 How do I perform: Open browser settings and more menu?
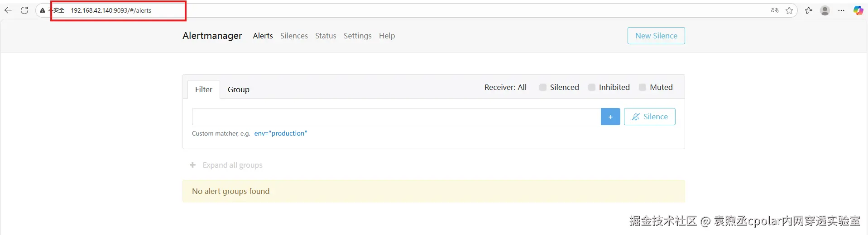pos(841,10)
